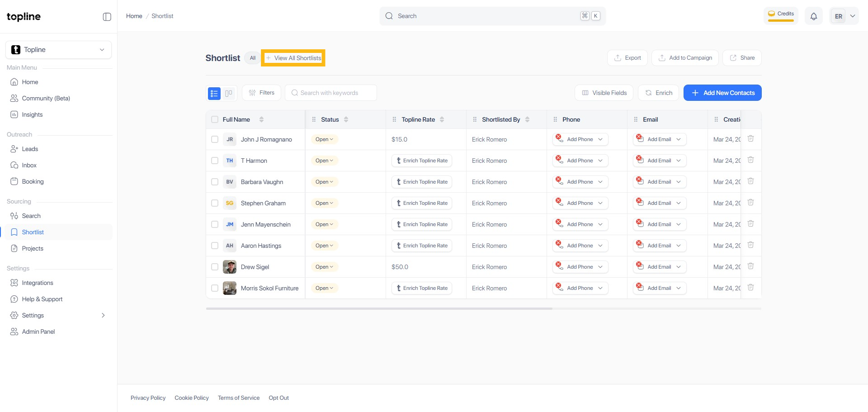Tick Barbara Vaughn's checkbox
This screenshot has height=412, width=868.
coord(215,182)
